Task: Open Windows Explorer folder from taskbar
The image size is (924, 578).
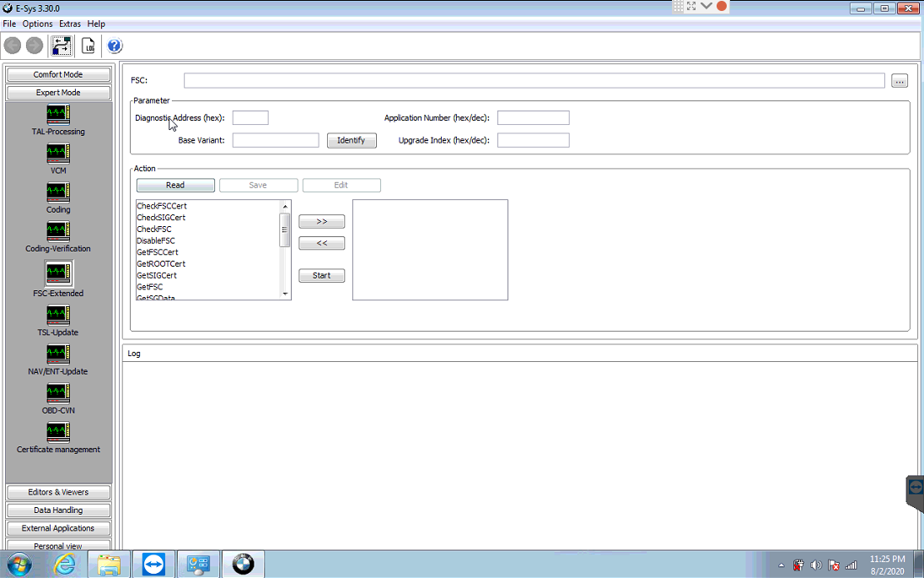Action: 109,564
